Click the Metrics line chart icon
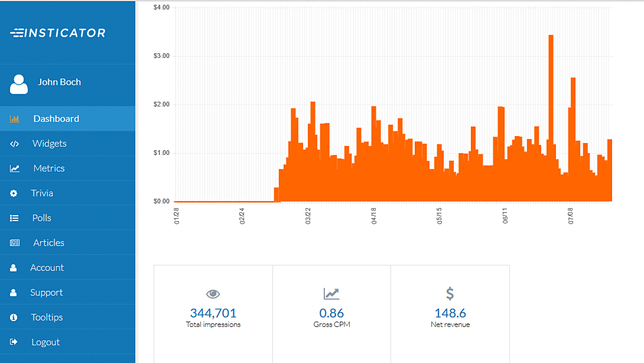Viewport: 644px width, 363px height. pyautogui.click(x=15, y=168)
